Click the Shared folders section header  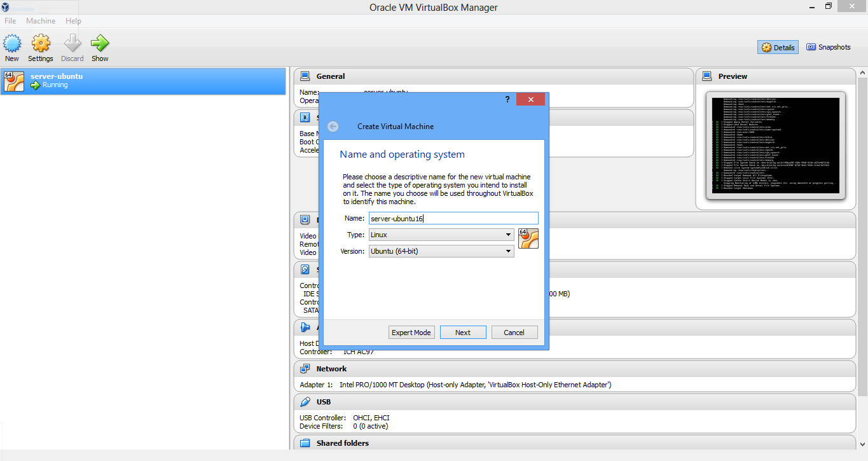(x=575, y=443)
